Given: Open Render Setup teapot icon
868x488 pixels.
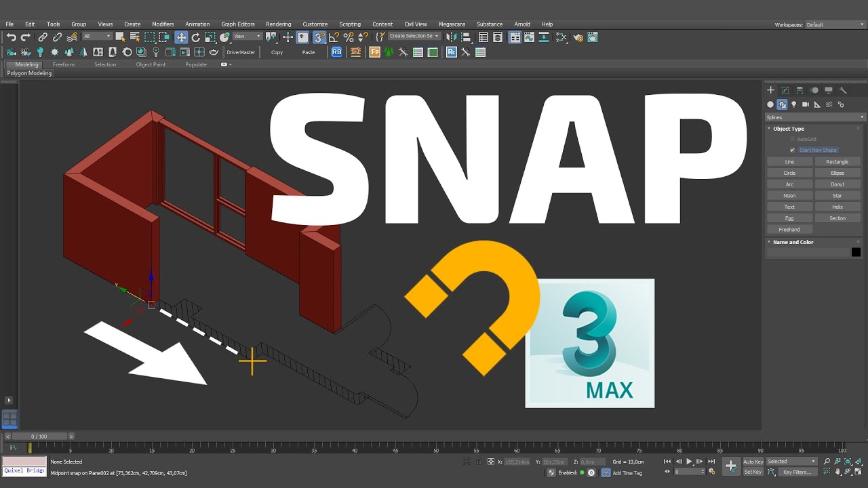Looking at the screenshot, I should coord(578,37).
